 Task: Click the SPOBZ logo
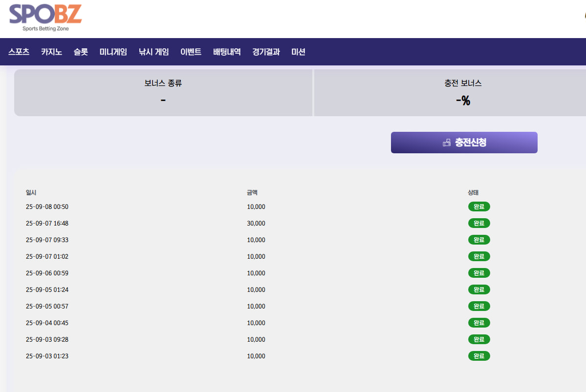pyautogui.click(x=45, y=17)
